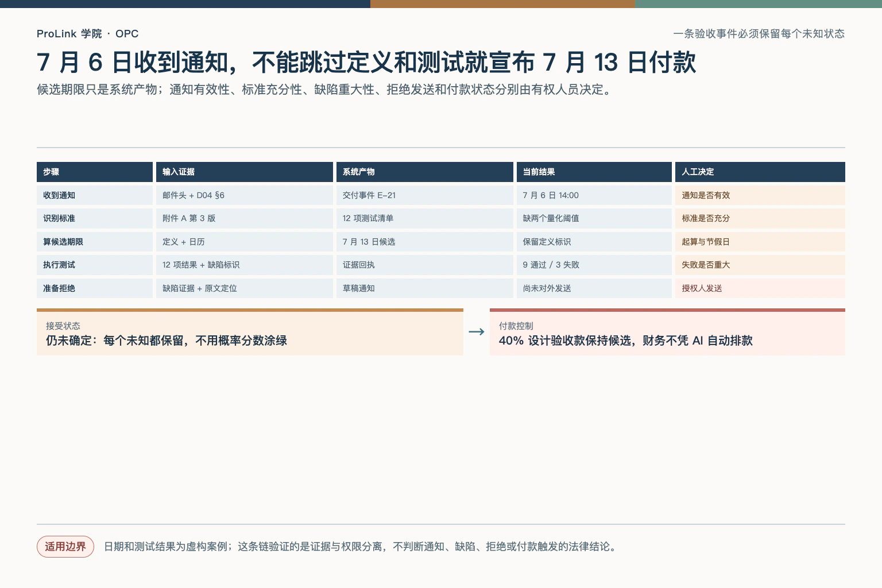Click the 识别标准 step cell
882x588 pixels.
click(95, 218)
